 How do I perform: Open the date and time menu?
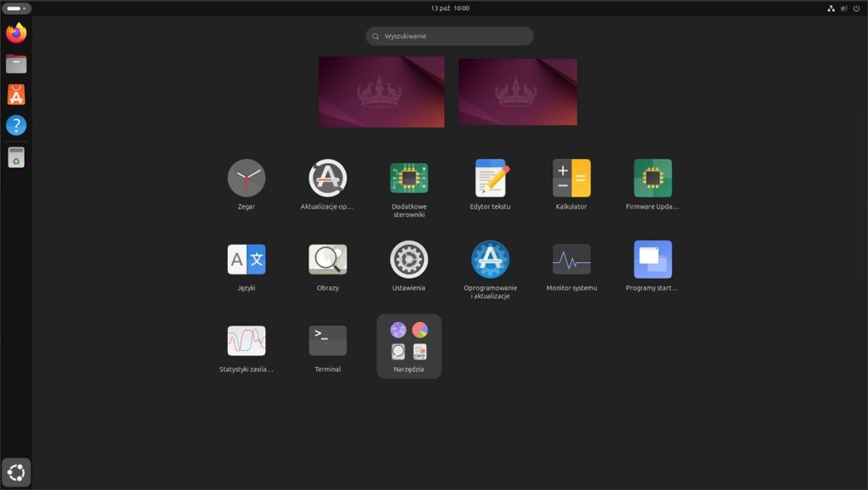(449, 8)
